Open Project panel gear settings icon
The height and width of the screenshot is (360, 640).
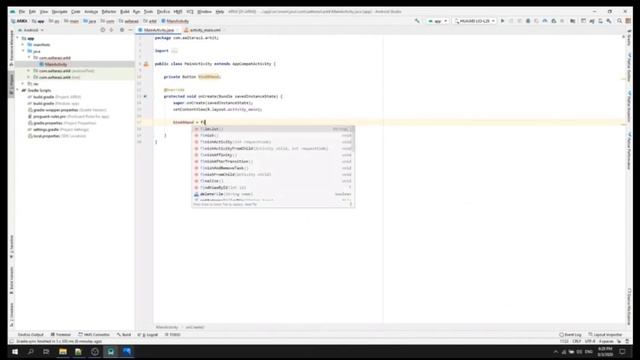[x=122, y=30]
